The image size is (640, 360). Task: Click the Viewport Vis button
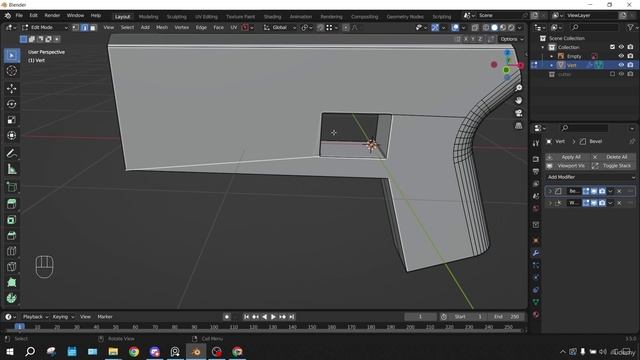coord(567,166)
